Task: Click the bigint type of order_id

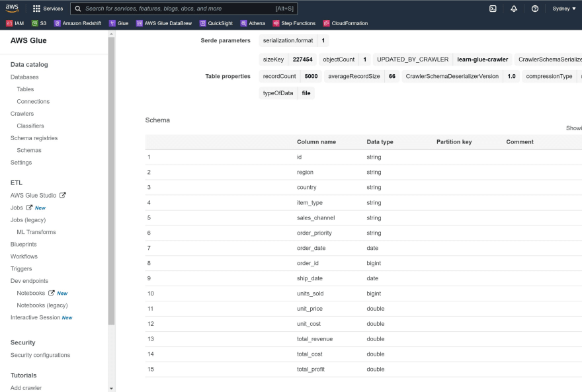Action: pos(374,263)
